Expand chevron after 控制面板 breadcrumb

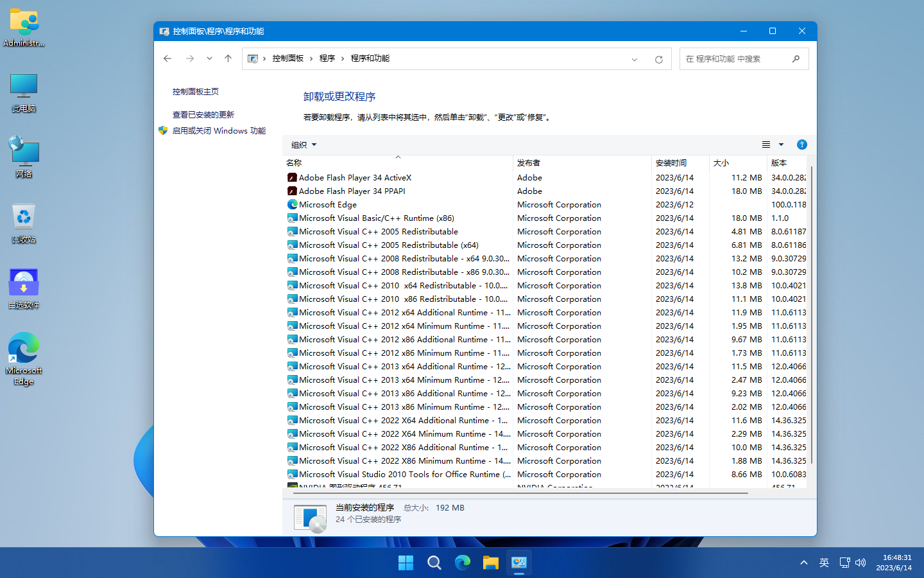click(x=311, y=58)
